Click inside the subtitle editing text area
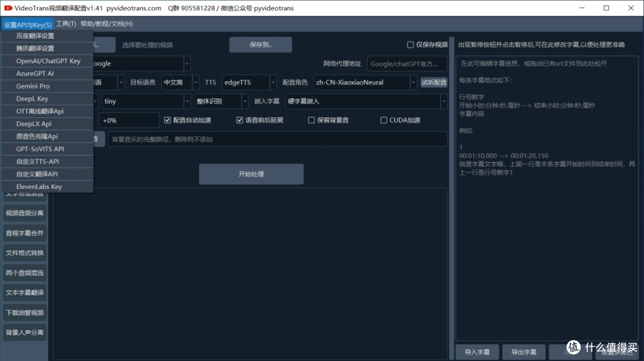The image size is (644, 361). pos(547,198)
